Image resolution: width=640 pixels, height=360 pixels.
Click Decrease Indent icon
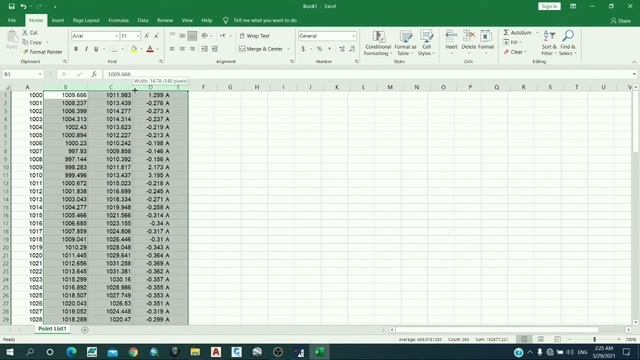tap(204, 49)
